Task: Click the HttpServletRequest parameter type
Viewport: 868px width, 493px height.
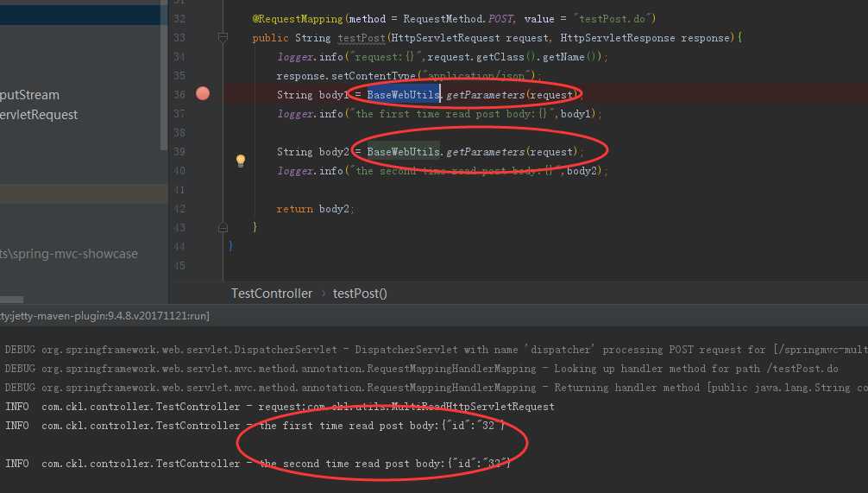Action: (x=445, y=38)
